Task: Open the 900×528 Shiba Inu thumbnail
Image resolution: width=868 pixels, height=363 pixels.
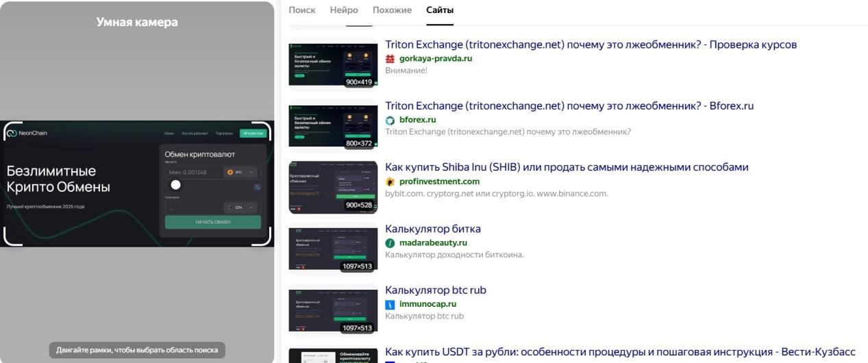Action: pos(333,187)
